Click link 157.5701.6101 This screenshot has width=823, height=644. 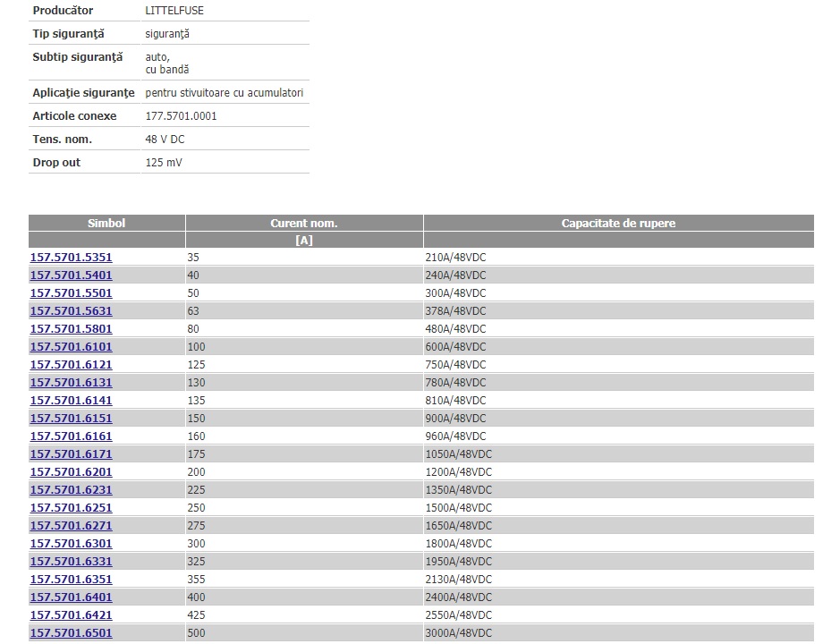point(72,347)
